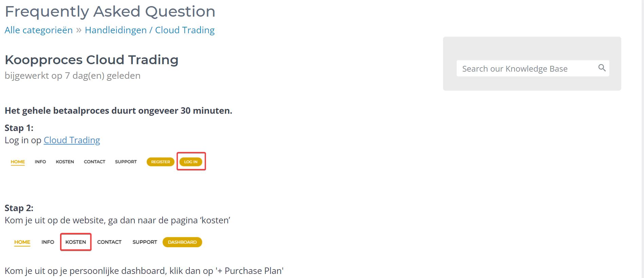Click the LOG IN button in red box

coord(191,162)
